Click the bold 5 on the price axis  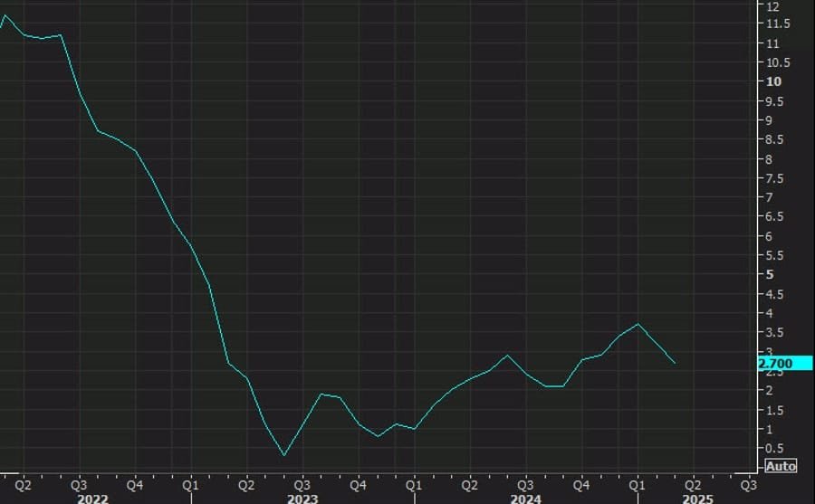tap(770, 274)
